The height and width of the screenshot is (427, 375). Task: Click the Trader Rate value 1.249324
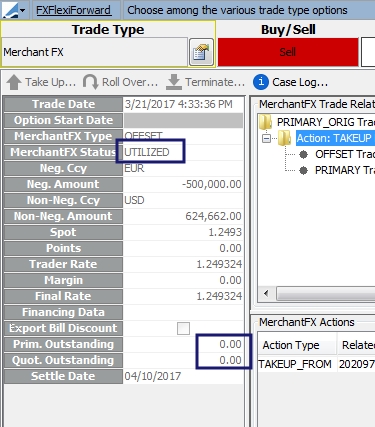pyautogui.click(x=219, y=264)
